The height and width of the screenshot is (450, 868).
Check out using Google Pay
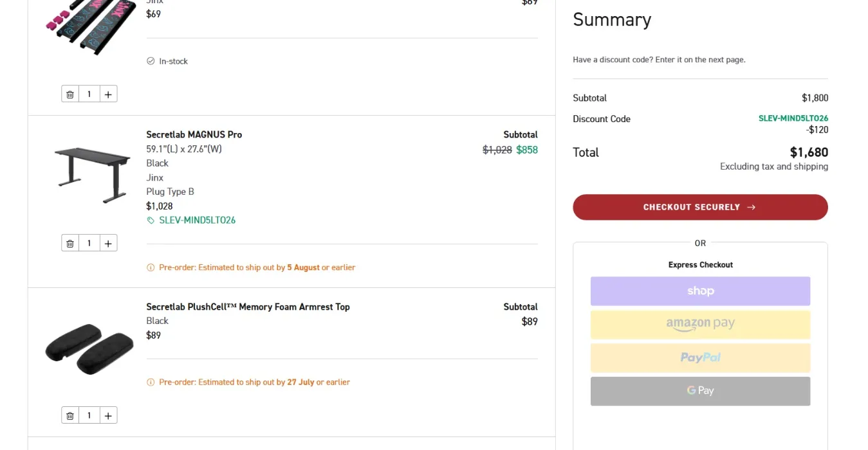(700, 391)
